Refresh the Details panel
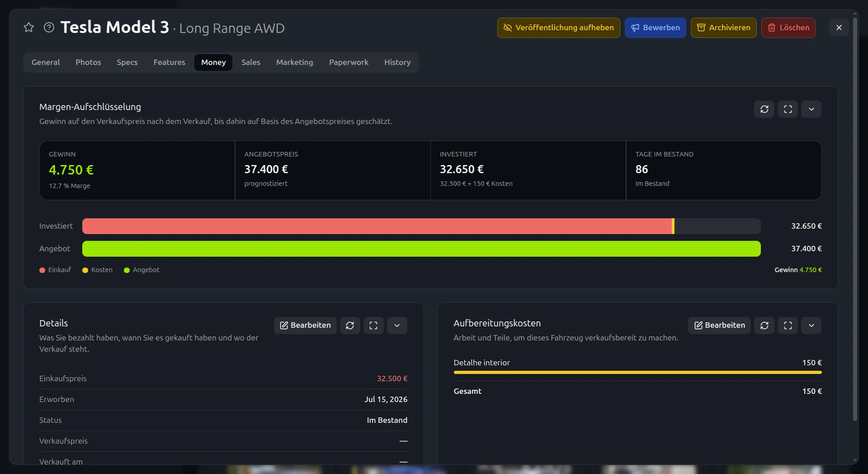The height and width of the screenshot is (474, 868). pos(350,325)
